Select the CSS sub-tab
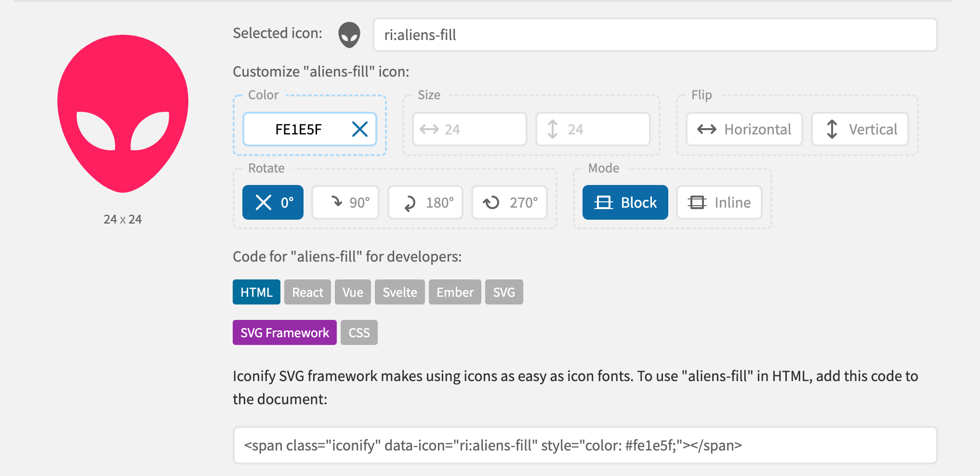Viewport: 980px width, 476px height. point(359,332)
